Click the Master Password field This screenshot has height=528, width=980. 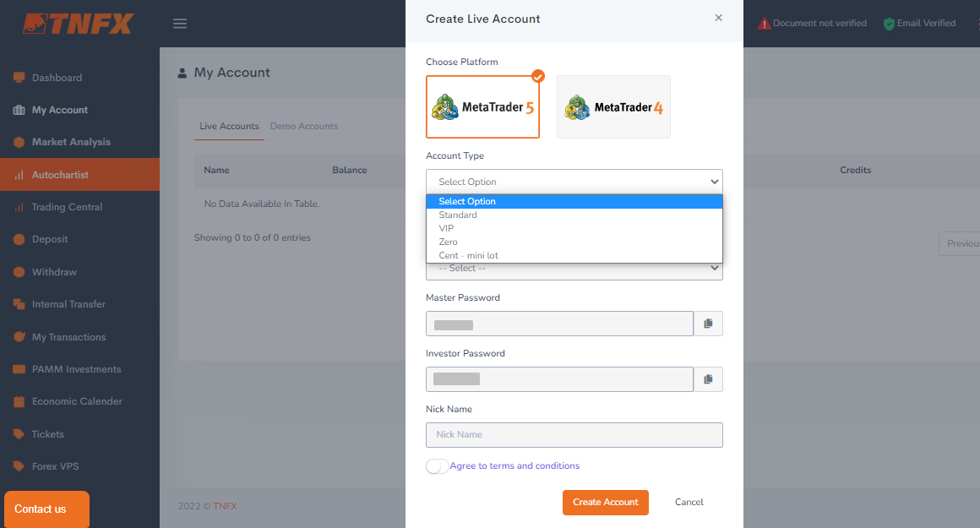559,324
